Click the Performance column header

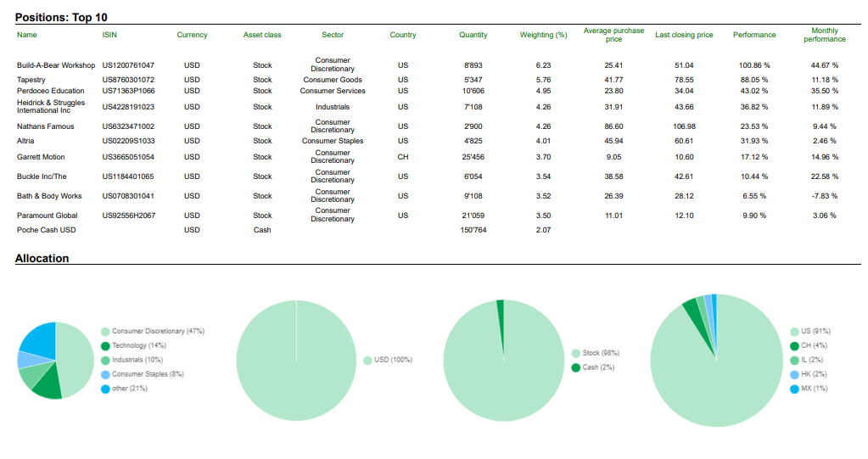(754, 35)
